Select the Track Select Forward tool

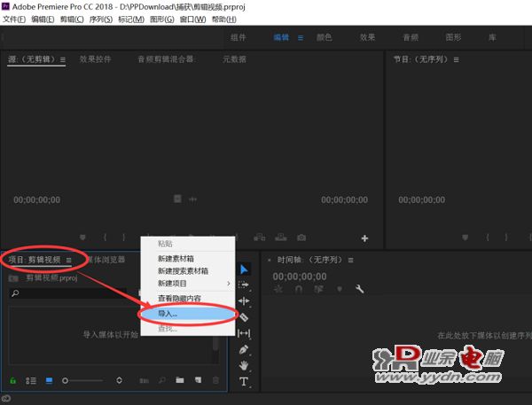point(244,285)
